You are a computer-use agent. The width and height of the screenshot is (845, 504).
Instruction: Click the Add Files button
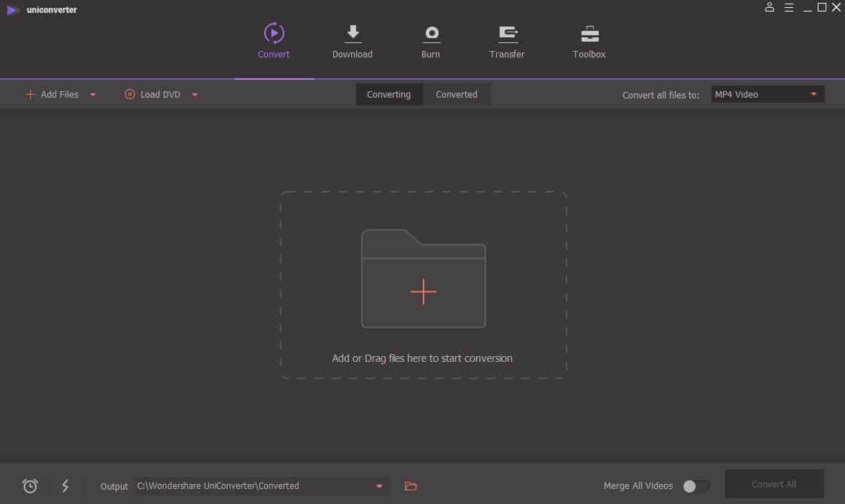(53, 94)
